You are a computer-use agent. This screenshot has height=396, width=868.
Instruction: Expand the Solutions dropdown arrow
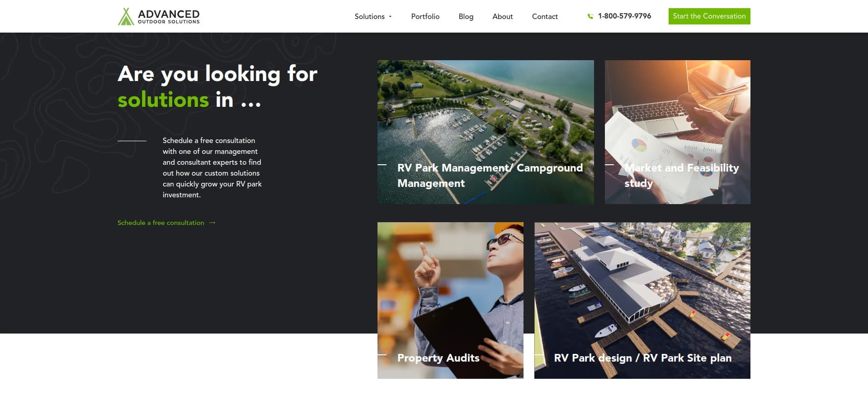tap(391, 17)
